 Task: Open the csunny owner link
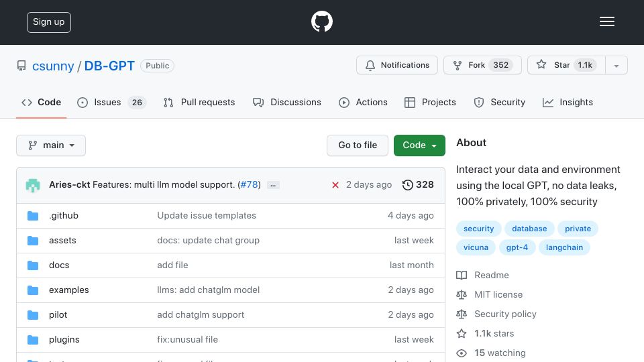click(x=53, y=66)
